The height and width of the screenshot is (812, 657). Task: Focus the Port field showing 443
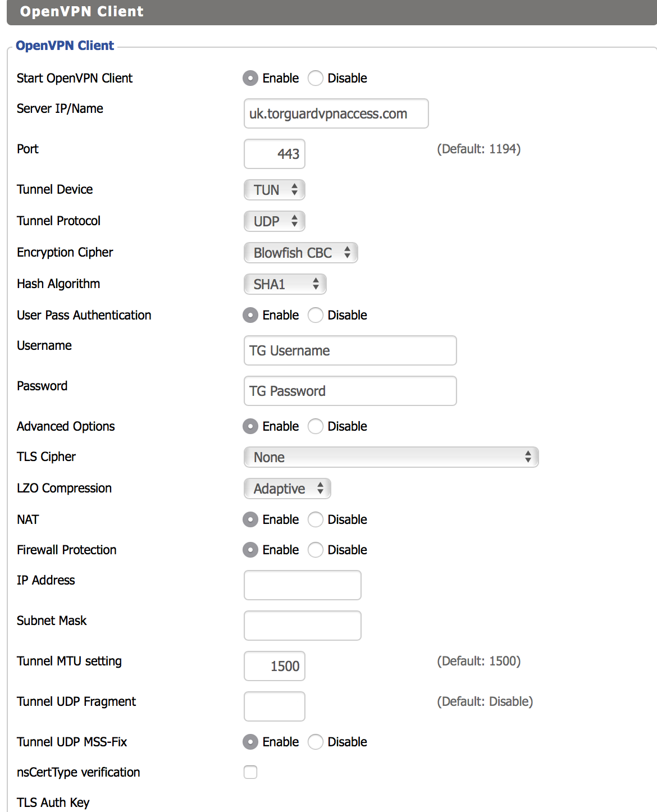point(275,154)
